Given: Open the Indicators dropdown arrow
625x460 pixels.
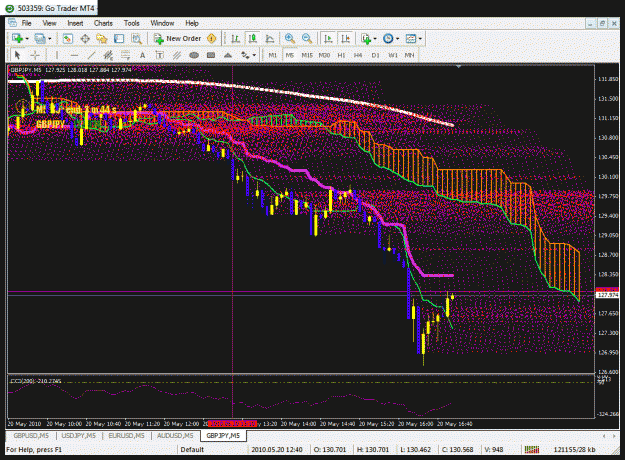Looking at the screenshot, I should [375, 39].
